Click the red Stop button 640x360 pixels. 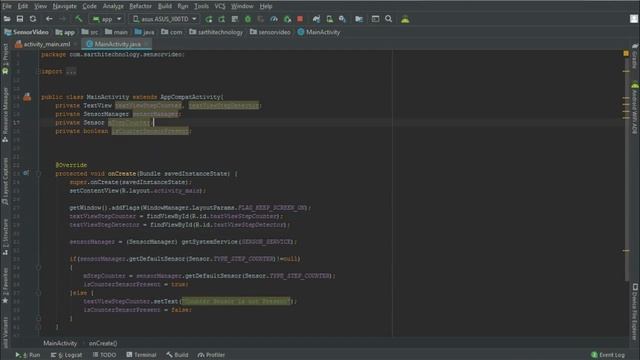tap(300, 19)
